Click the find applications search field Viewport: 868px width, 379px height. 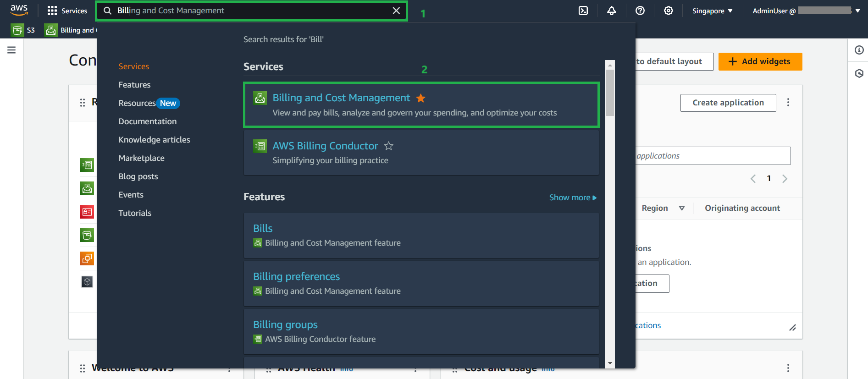713,156
